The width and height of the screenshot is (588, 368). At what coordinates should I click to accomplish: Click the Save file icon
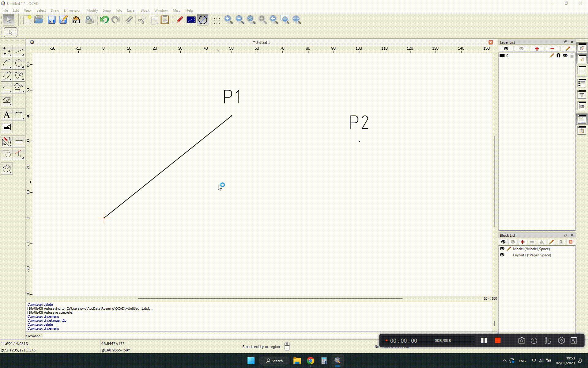51,20
